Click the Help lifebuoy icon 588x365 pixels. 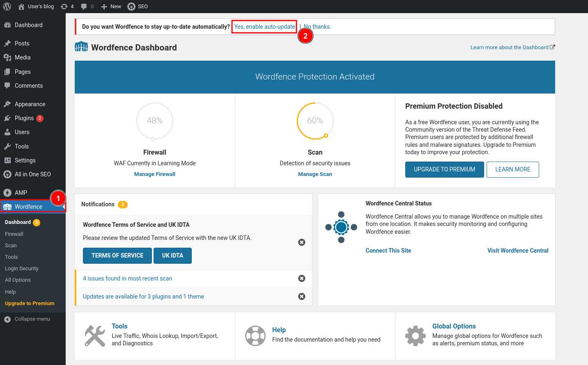[x=255, y=336]
